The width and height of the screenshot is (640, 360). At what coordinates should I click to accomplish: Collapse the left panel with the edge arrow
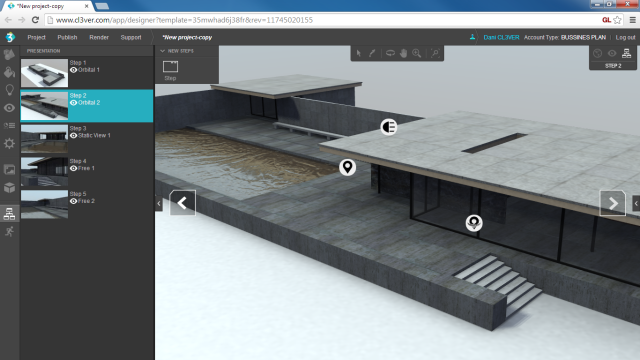click(x=159, y=203)
